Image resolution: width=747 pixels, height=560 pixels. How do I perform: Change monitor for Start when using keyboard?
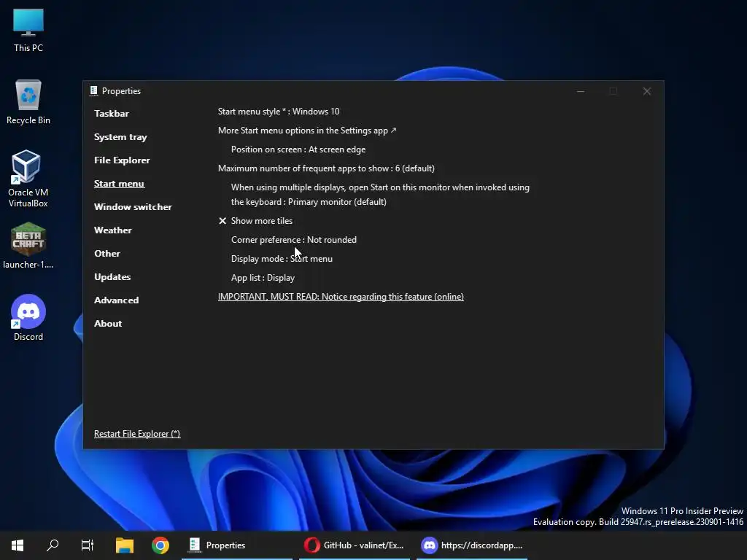click(x=380, y=194)
